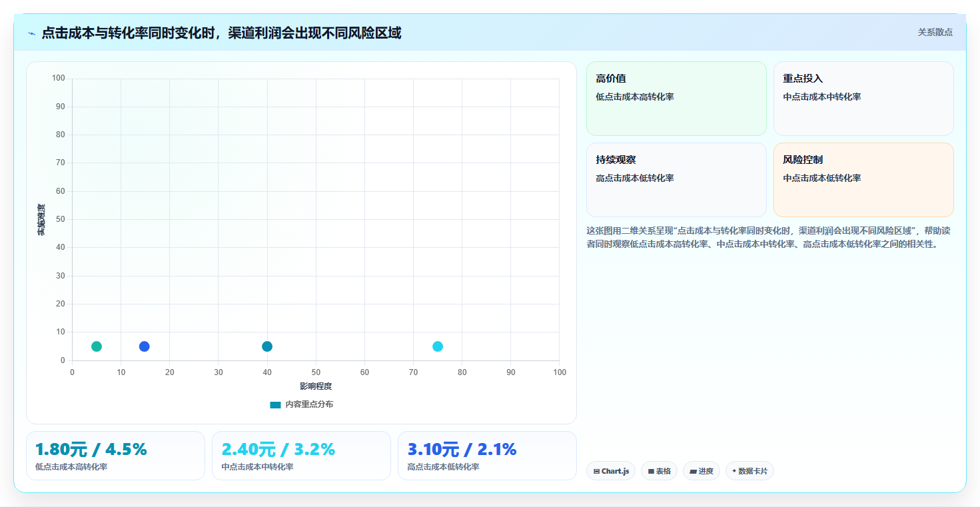Open the 重点投入 quadrant card

tap(863, 99)
